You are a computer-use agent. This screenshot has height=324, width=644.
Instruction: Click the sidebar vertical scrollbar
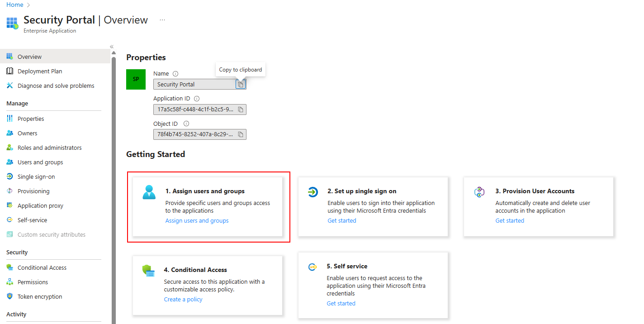pos(114,190)
